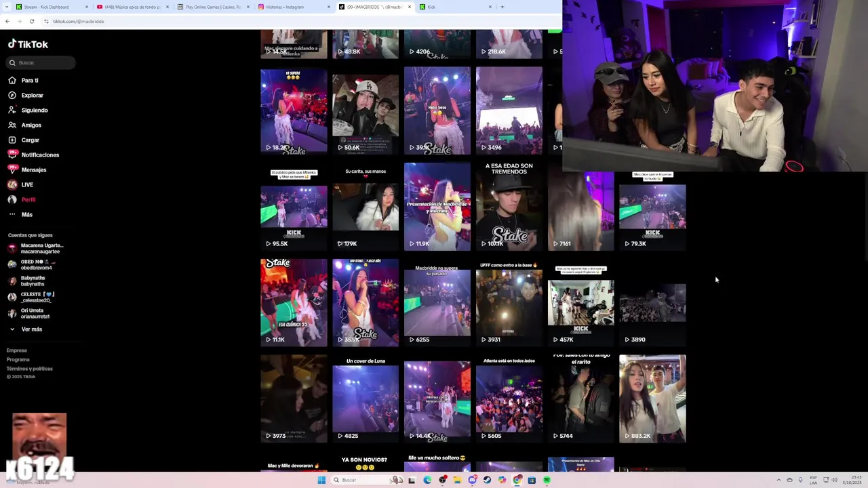This screenshot has height=488, width=868.
Task: Open the video with 3496 views
Action: click(x=509, y=110)
